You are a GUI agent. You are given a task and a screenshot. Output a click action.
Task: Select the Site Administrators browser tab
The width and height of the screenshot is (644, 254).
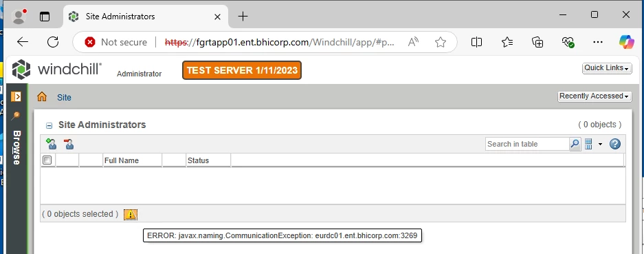[146, 17]
